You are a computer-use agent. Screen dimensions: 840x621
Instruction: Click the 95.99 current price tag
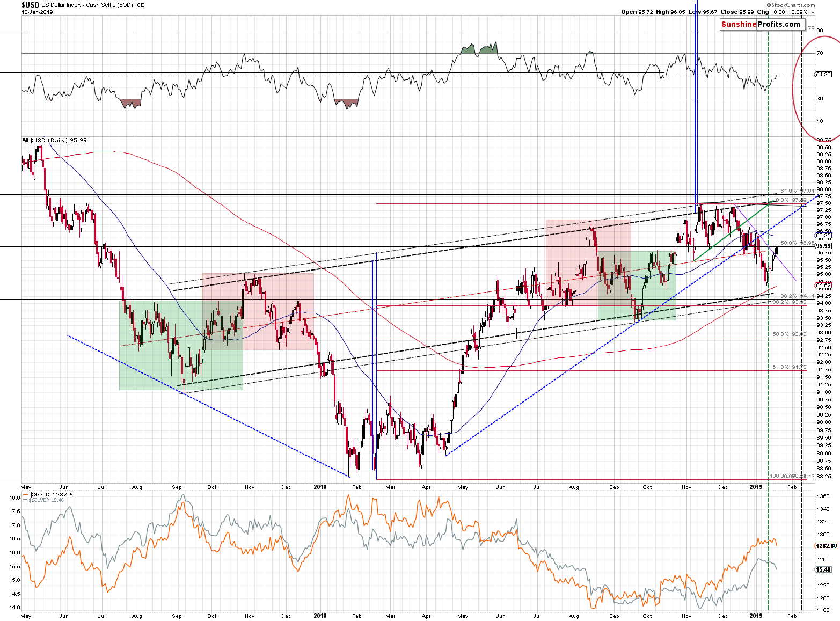(823, 246)
